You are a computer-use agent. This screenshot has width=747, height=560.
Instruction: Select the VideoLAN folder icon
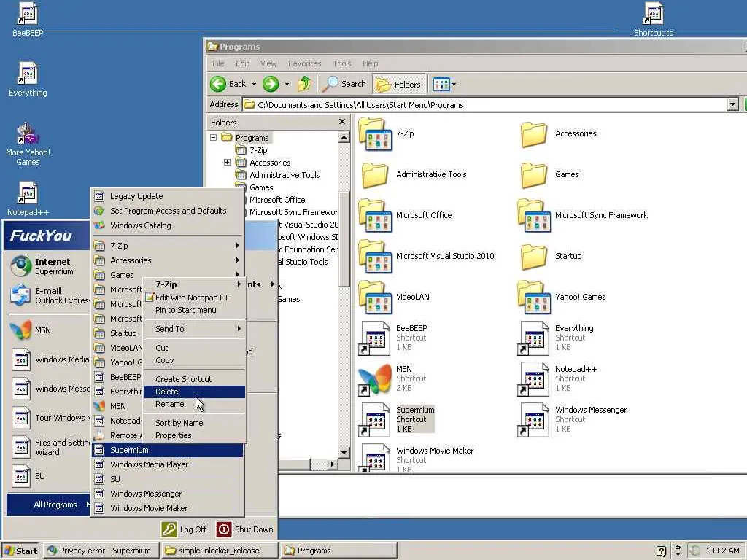[376, 298]
